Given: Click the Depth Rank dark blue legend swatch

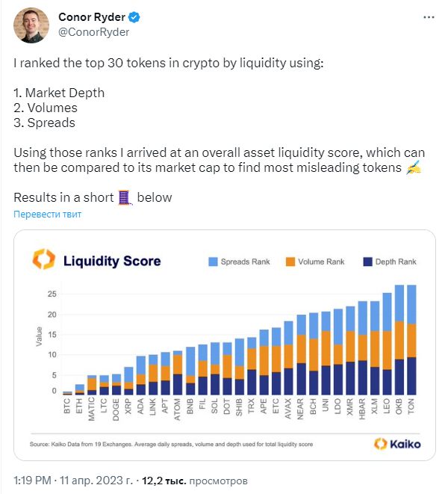Looking at the screenshot, I should [x=367, y=262].
